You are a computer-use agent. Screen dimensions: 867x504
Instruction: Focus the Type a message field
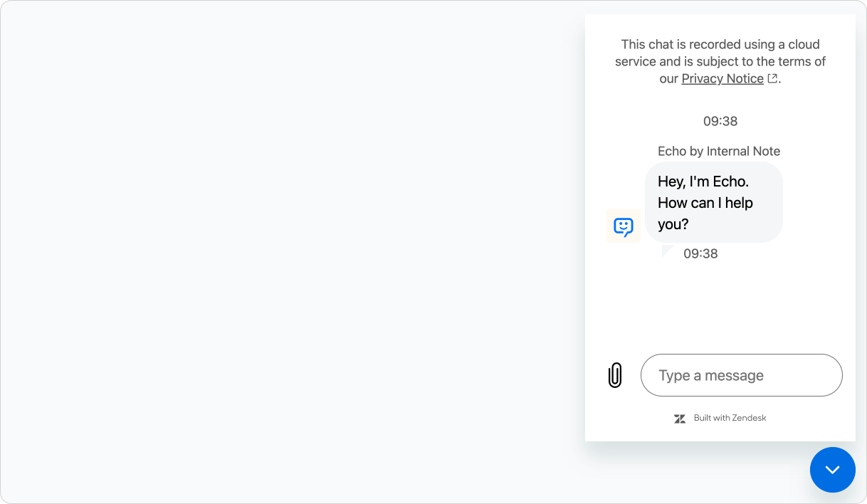point(741,375)
